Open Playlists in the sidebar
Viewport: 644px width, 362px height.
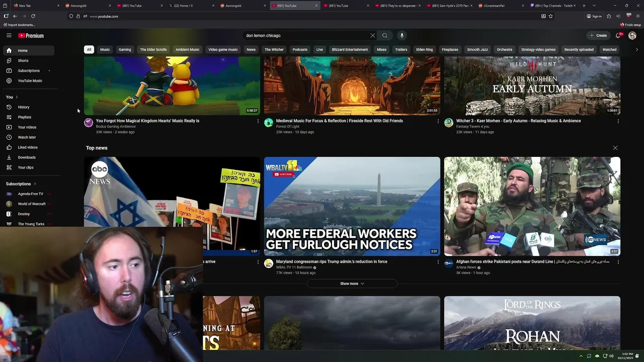28,117
